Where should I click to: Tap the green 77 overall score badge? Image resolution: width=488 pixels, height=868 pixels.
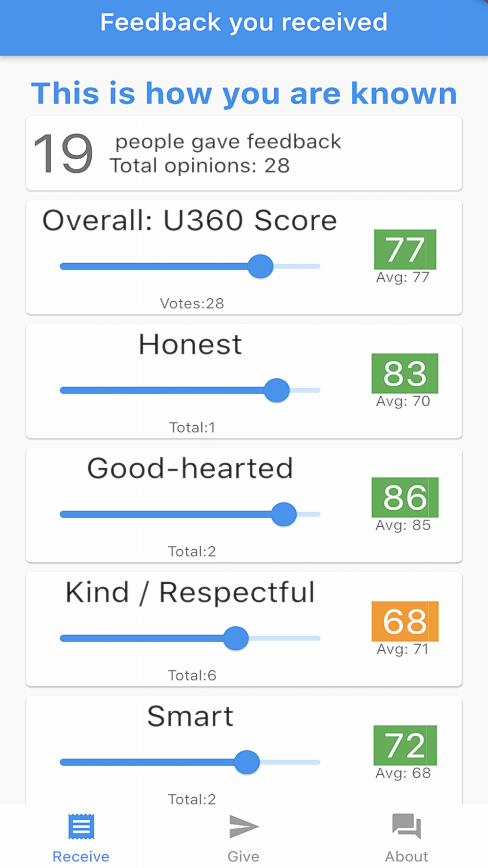tap(405, 249)
